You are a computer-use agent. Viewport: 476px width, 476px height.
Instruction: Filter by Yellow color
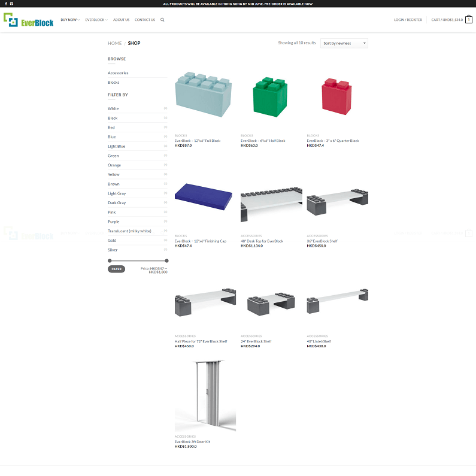[x=114, y=174]
